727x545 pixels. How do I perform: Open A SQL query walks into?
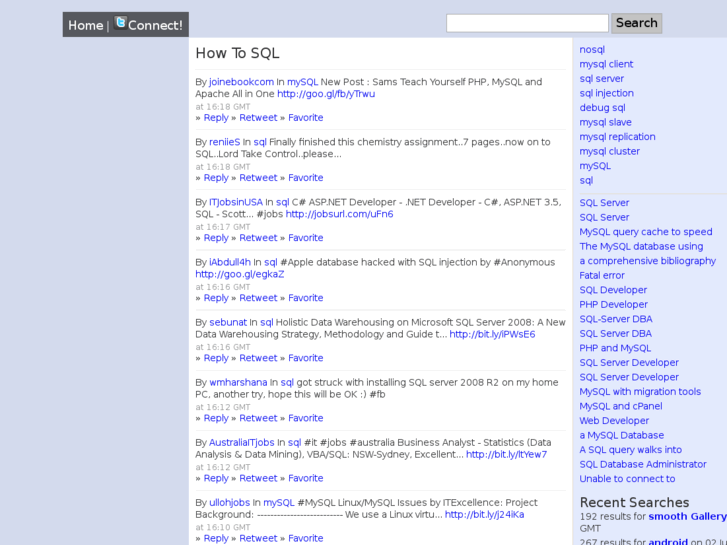click(x=630, y=450)
